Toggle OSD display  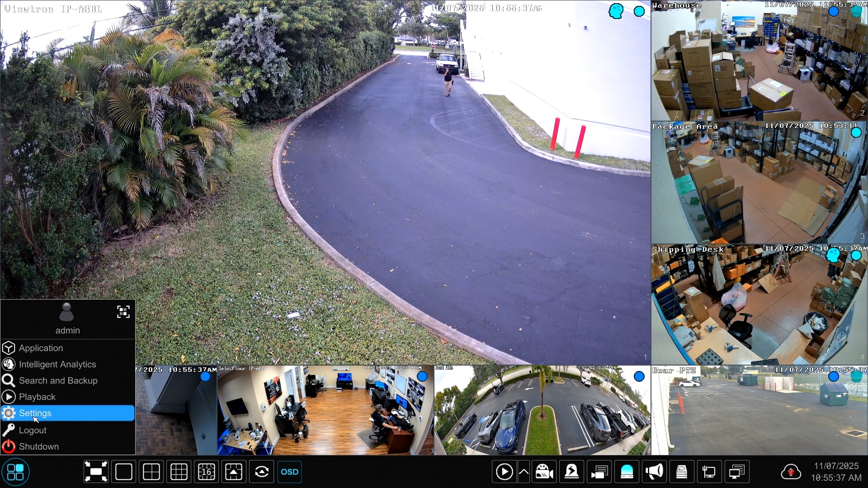click(289, 472)
